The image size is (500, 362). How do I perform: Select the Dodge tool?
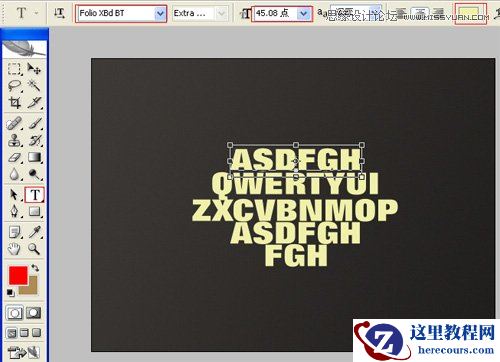(x=34, y=174)
